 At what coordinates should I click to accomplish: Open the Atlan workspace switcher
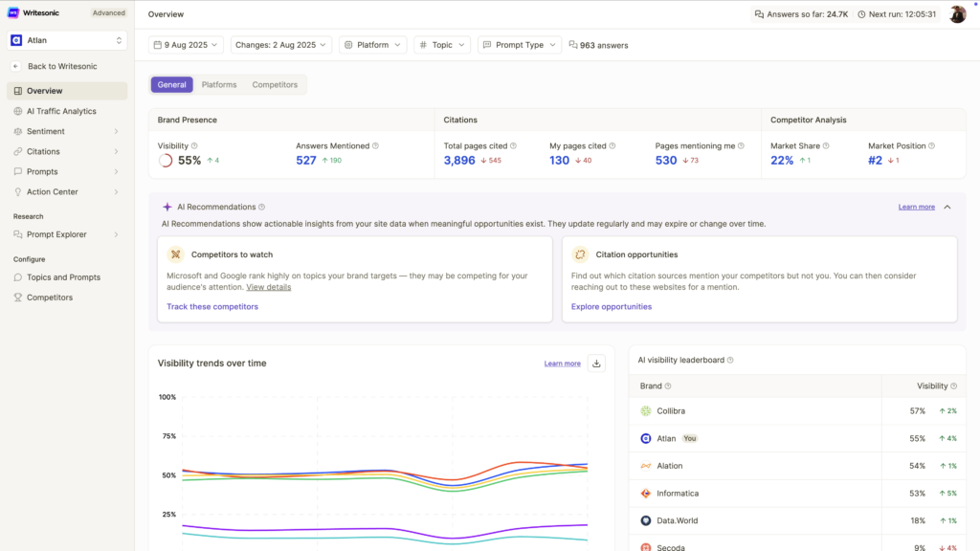[65, 40]
